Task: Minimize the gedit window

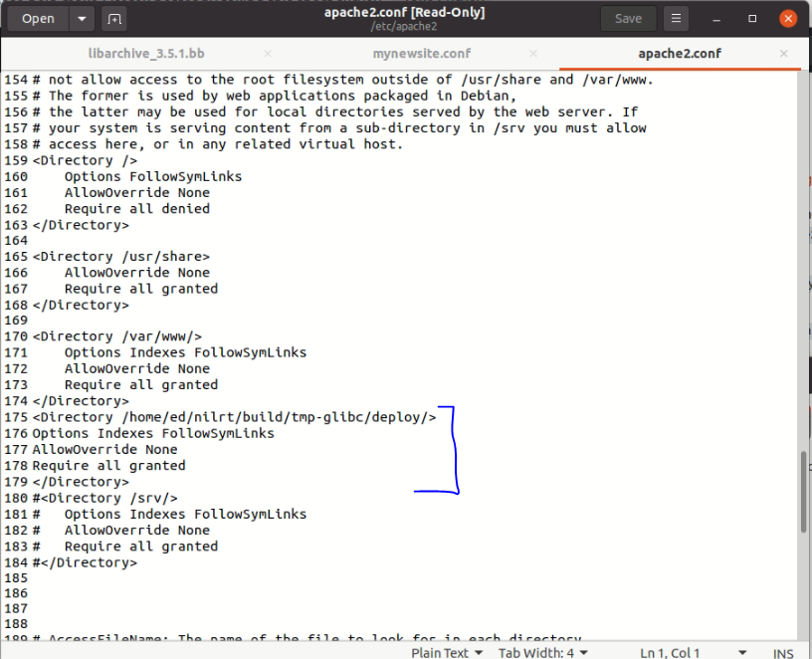Action: 716,19
